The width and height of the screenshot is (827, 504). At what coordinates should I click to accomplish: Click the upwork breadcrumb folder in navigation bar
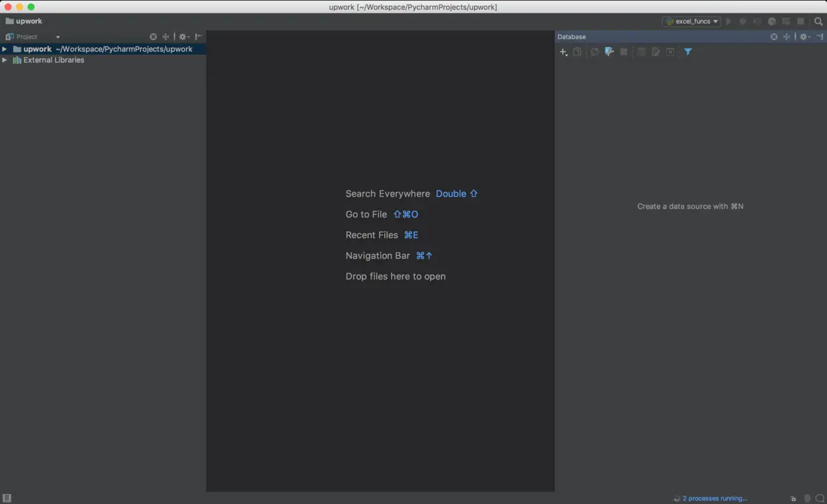tap(24, 21)
